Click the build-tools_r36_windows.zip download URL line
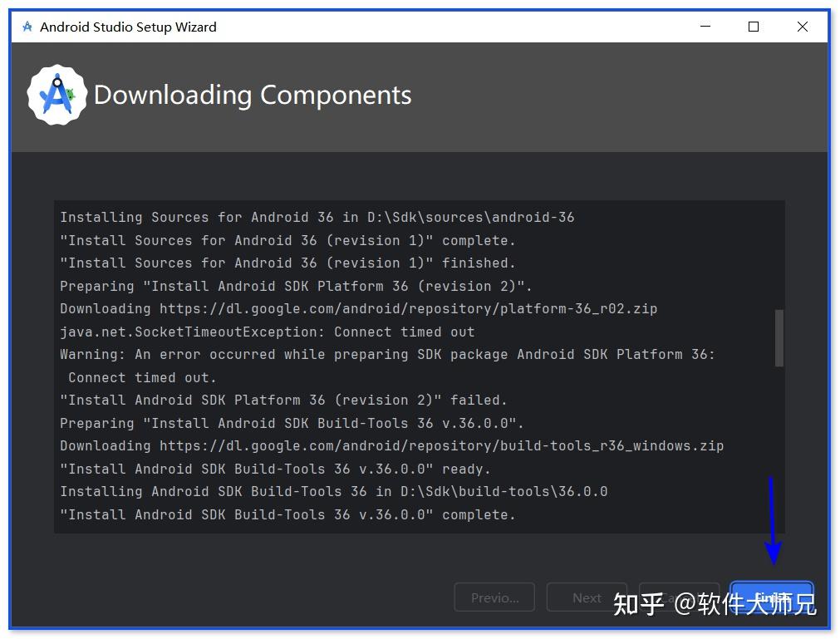 tap(391, 446)
